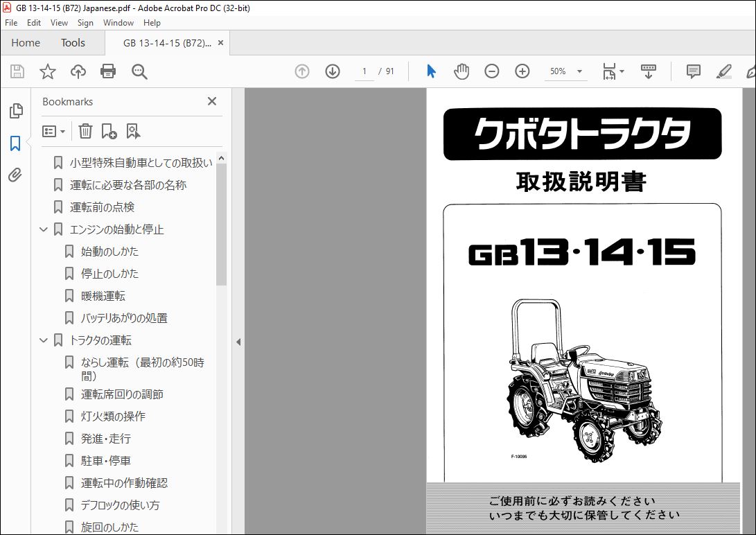Open bookmark エンジンの始動と停止
This screenshot has height=535, width=756.
(116, 229)
